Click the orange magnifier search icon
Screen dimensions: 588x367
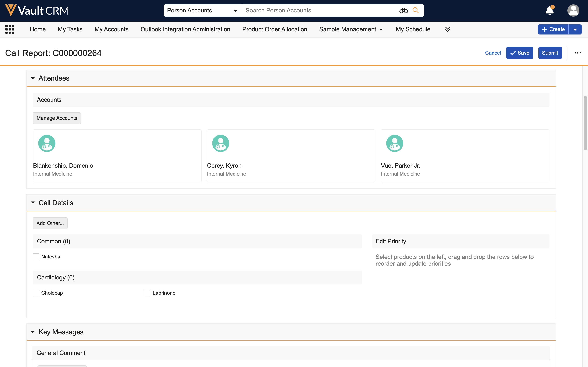point(416,11)
